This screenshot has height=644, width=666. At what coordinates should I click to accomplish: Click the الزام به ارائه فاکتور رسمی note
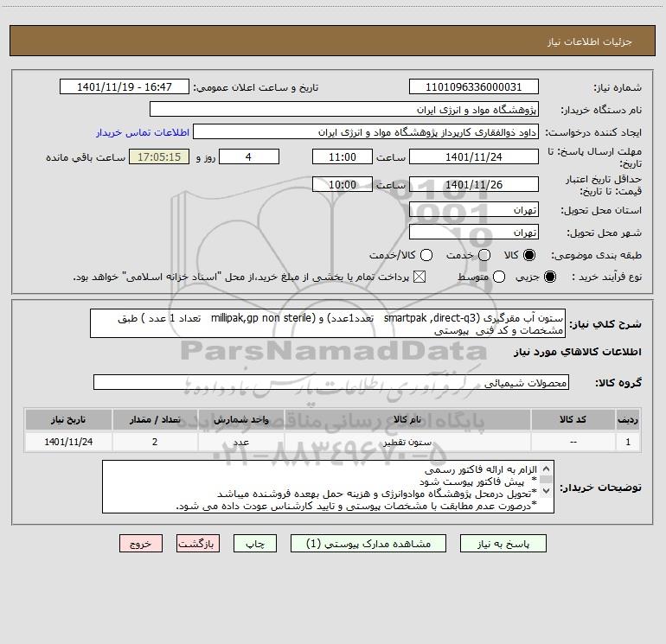coord(481,469)
